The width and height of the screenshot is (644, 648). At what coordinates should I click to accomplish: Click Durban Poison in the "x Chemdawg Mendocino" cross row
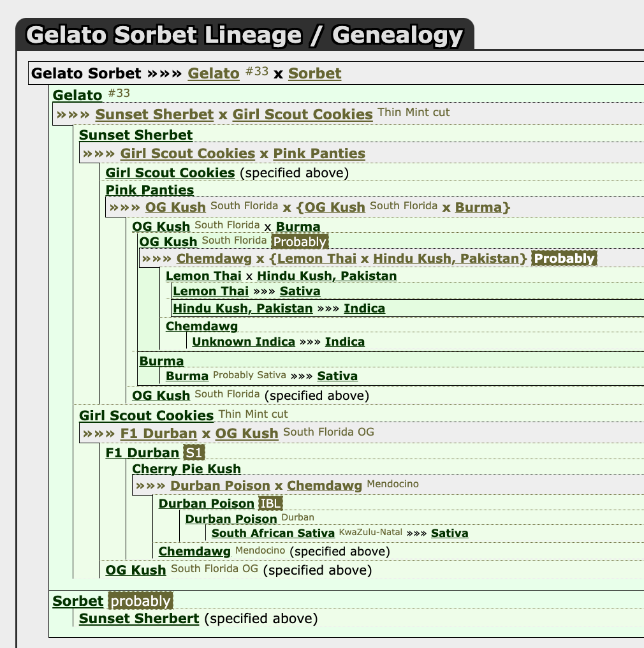[x=220, y=485]
